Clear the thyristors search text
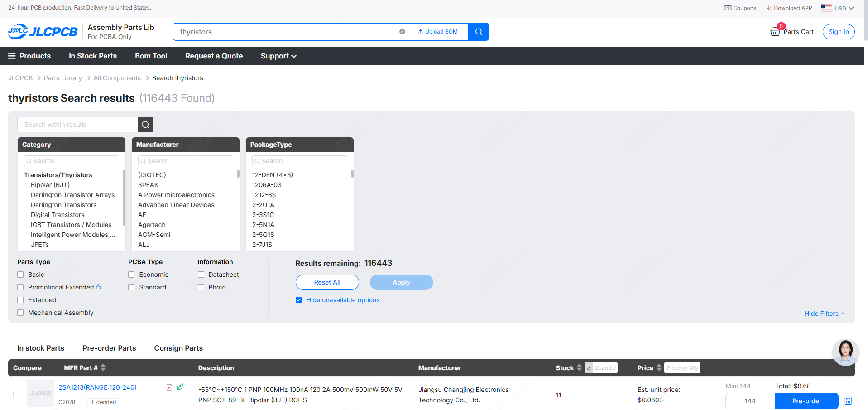 [402, 32]
